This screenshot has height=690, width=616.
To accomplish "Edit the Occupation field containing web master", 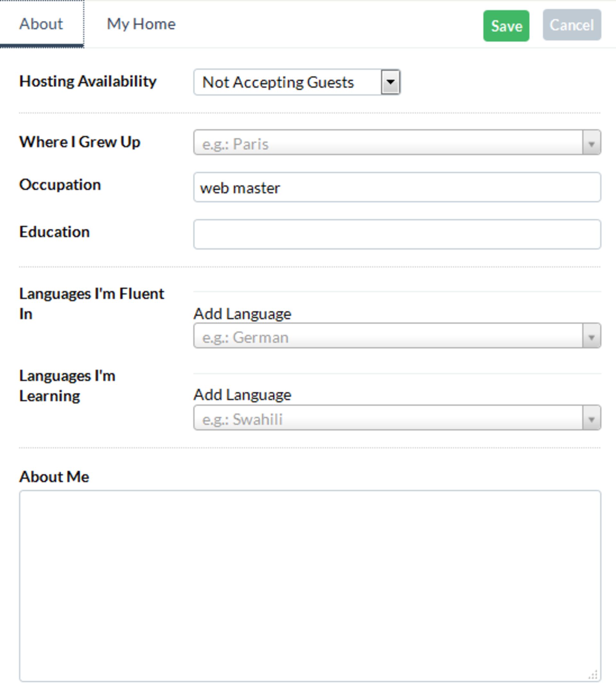I will (397, 187).
